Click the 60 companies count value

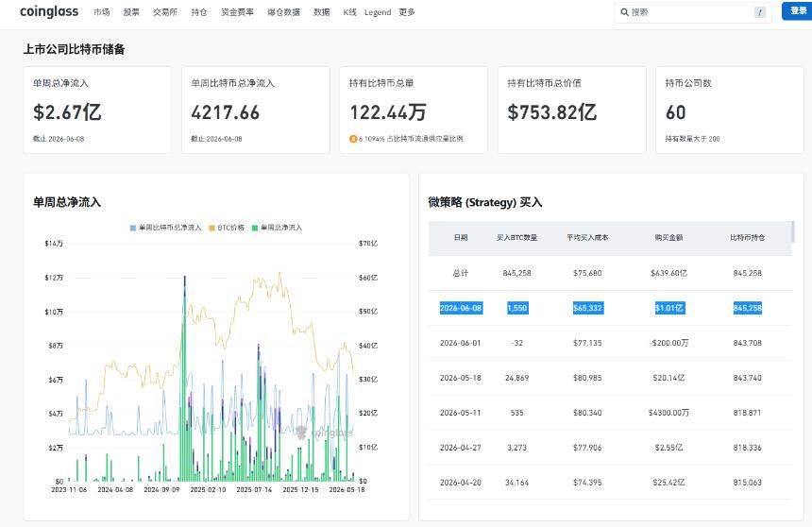[x=676, y=112]
